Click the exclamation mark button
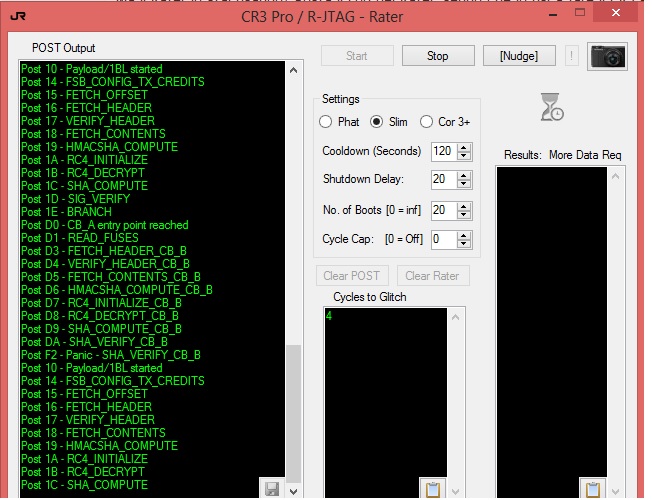This screenshot has width=652, height=500. coord(571,56)
